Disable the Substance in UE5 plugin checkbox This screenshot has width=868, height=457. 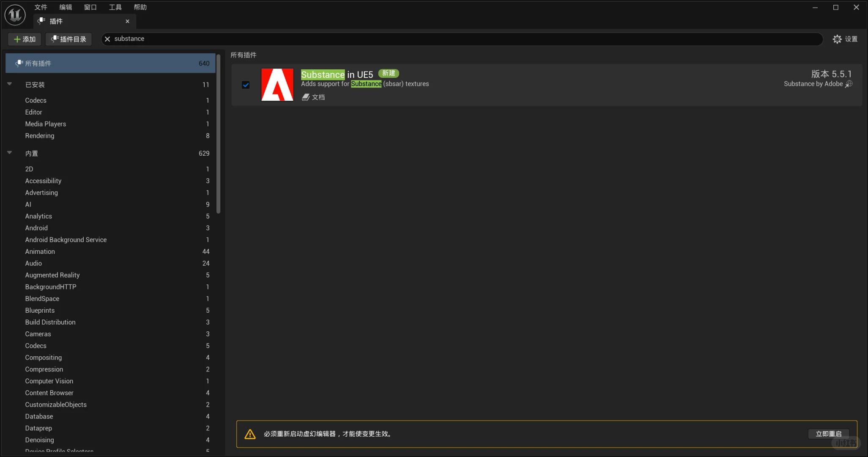point(246,85)
